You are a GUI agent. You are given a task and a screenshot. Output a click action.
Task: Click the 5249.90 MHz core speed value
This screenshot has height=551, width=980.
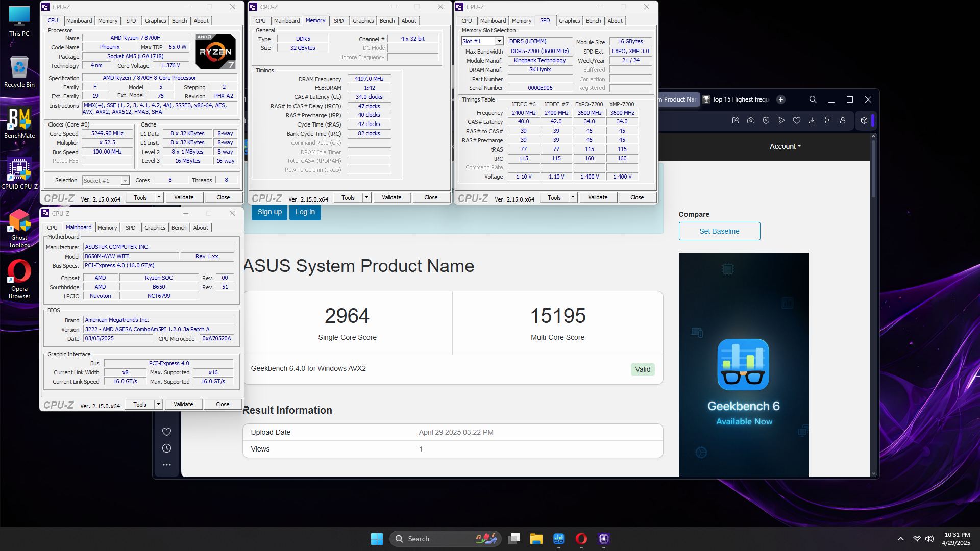[x=107, y=133]
